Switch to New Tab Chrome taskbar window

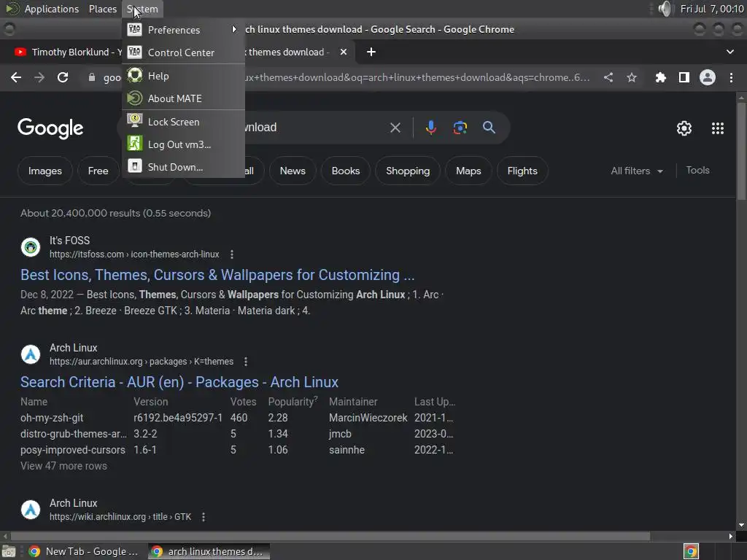[83, 551]
